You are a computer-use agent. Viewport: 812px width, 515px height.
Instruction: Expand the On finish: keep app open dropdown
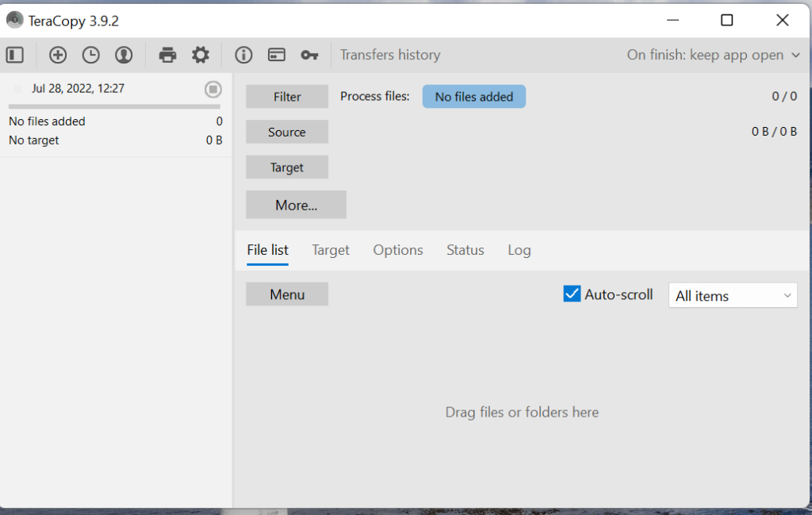point(714,55)
